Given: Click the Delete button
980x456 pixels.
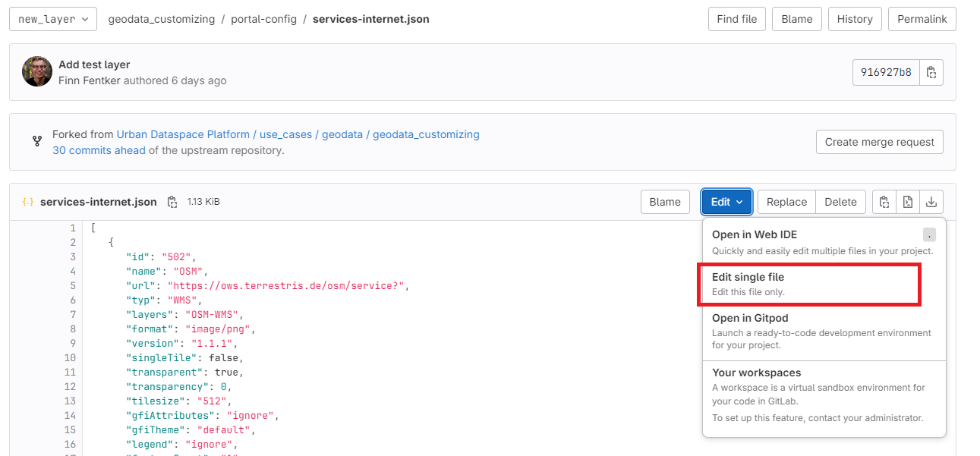Looking at the screenshot, I should tap(840, 202).
